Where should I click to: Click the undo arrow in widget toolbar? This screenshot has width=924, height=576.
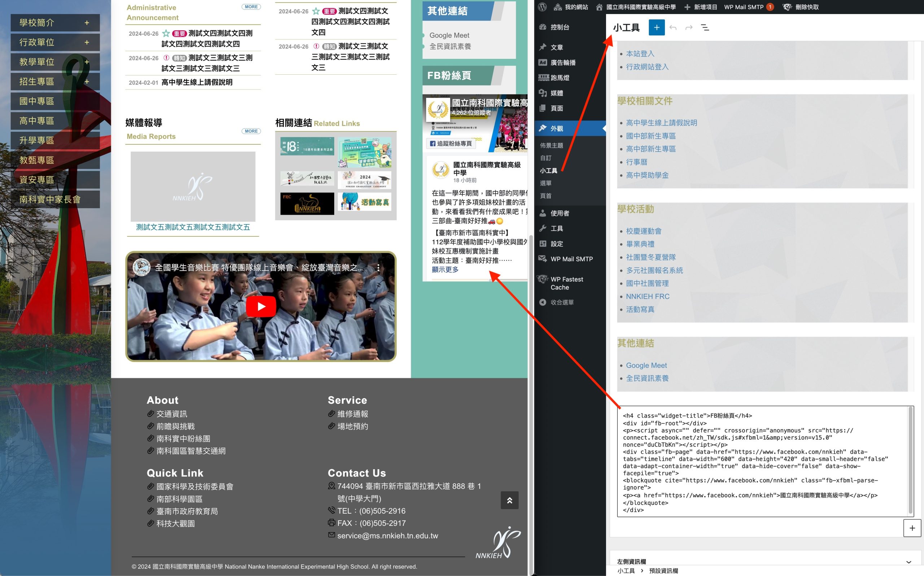(673, 27)
